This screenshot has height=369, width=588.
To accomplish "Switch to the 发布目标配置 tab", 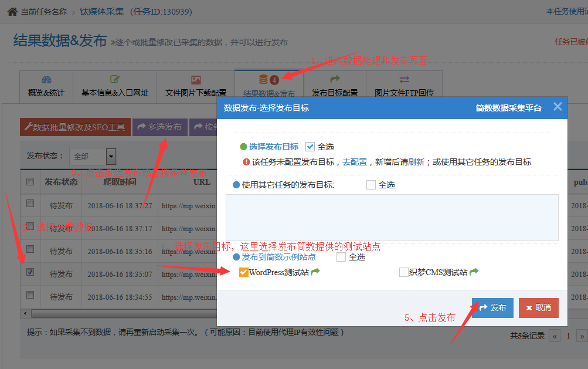I will coord(335,87).
